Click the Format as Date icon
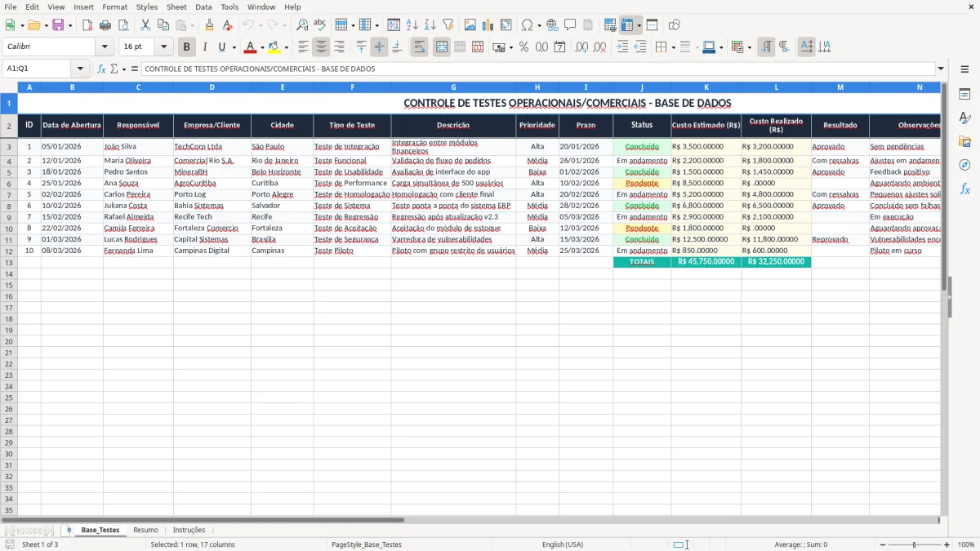The image size is (980, 551). point(560,47)
